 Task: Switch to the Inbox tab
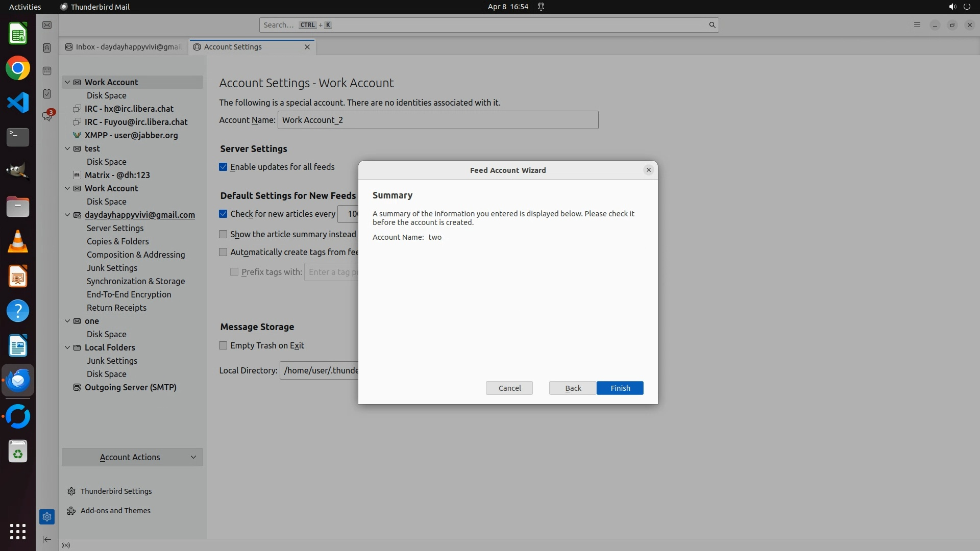(x=124, y=47)
